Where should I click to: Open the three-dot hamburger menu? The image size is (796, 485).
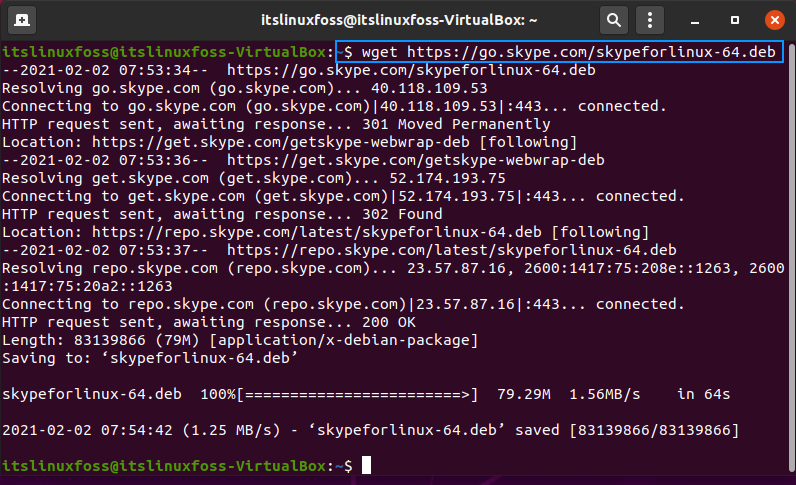(650, 20)
